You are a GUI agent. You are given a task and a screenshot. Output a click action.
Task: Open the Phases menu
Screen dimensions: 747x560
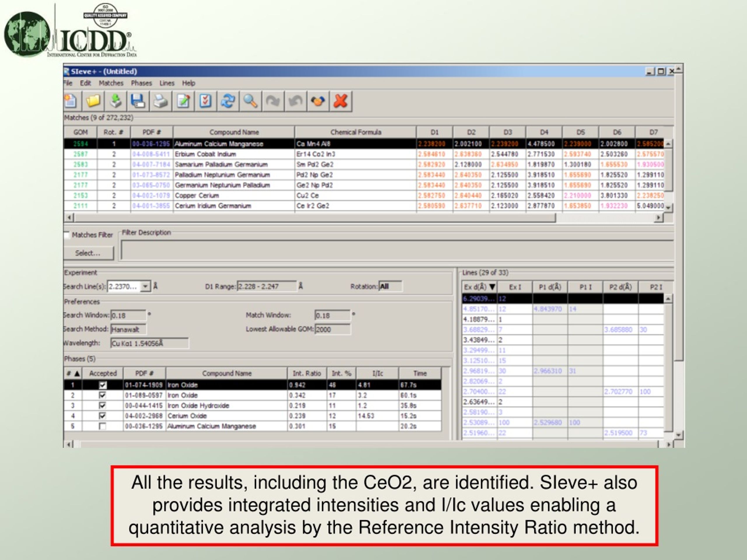[x=142, y=83]
